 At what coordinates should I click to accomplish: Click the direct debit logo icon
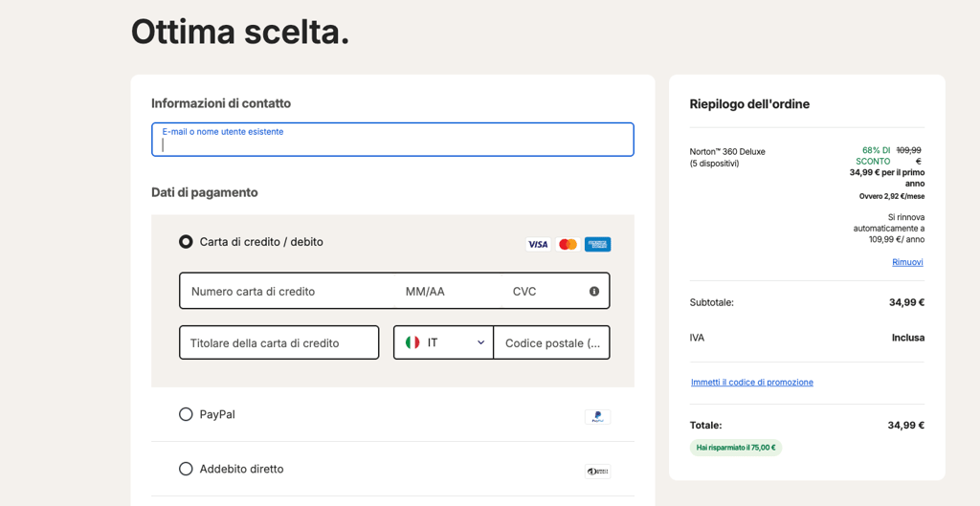pyautogui.click(x=597, y=471)
